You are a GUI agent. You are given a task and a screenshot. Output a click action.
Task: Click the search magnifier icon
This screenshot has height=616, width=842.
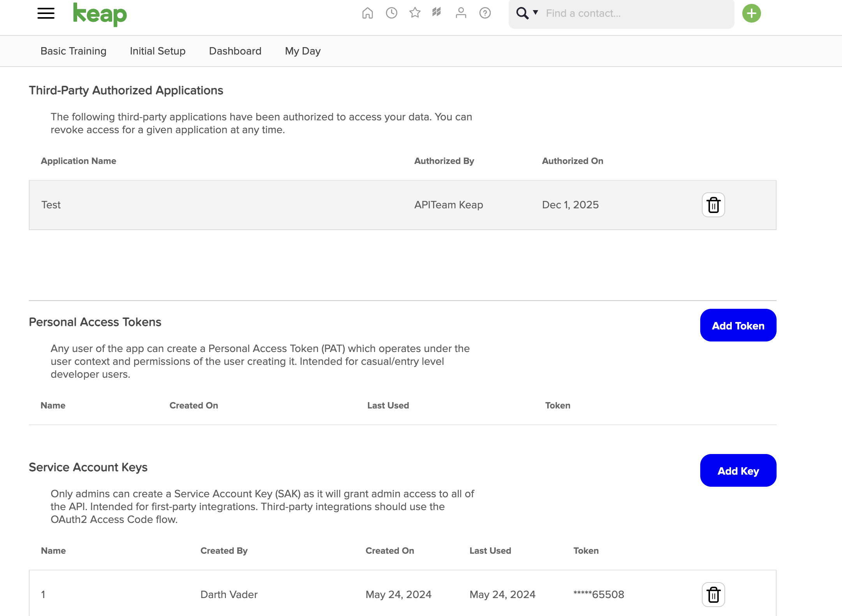pyautogui.click(x=522, y=13)
